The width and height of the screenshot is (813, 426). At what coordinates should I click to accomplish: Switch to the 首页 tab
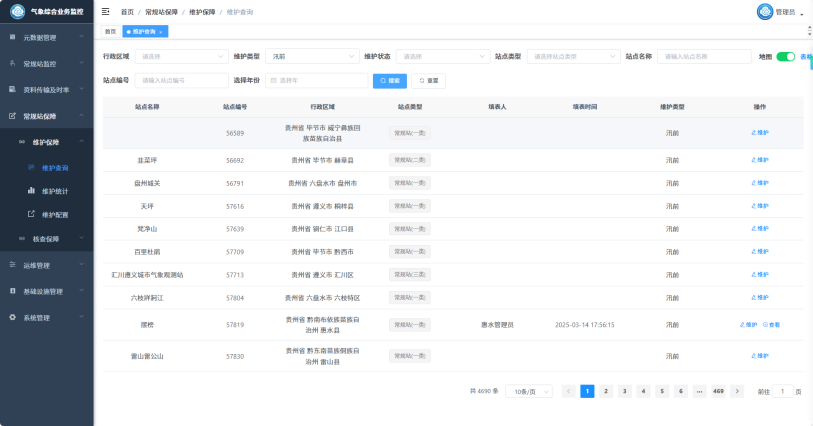tap(110, 32)
